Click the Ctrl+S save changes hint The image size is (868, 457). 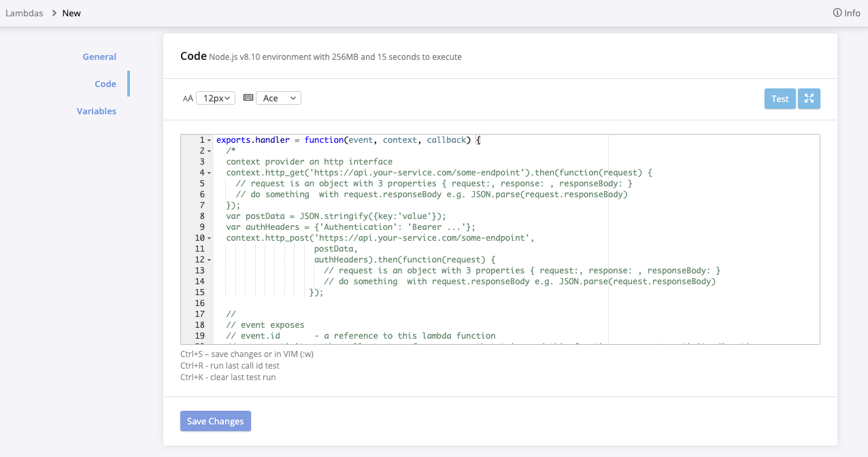point(247,354)
